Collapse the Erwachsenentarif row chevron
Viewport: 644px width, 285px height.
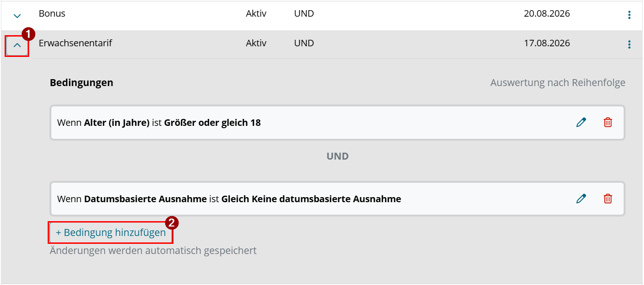(x=17, y=46)
